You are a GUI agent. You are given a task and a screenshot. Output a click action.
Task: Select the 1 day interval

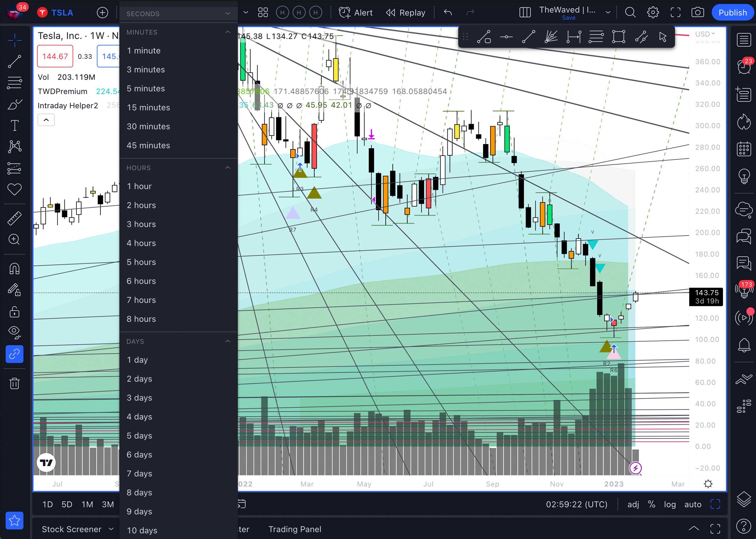point(178,360)
